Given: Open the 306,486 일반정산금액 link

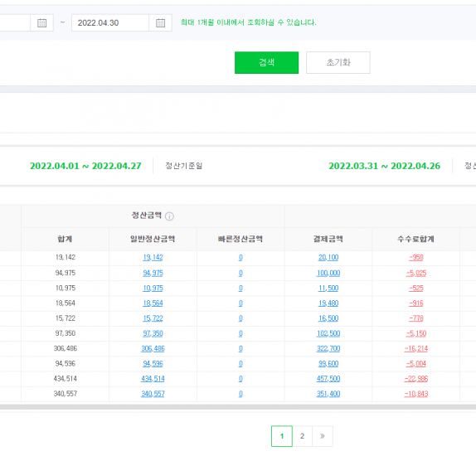Looking at the screenshot, I should point(153,348).
